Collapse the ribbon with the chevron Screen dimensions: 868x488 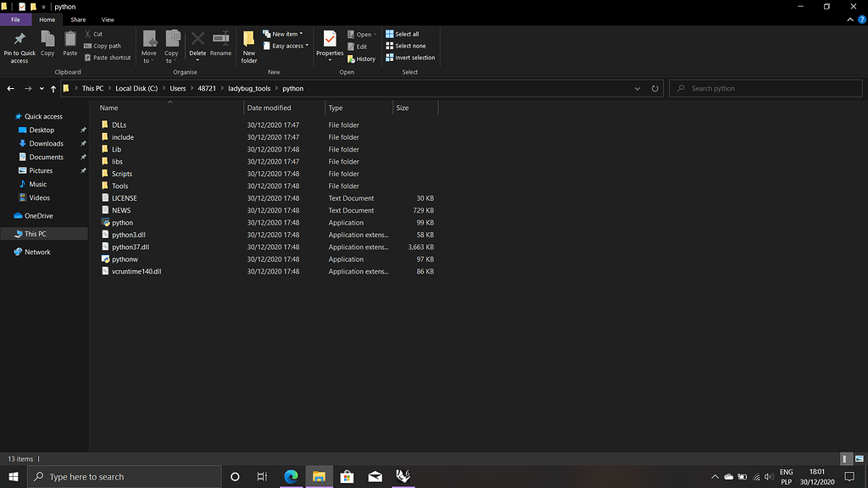[850, 19]
